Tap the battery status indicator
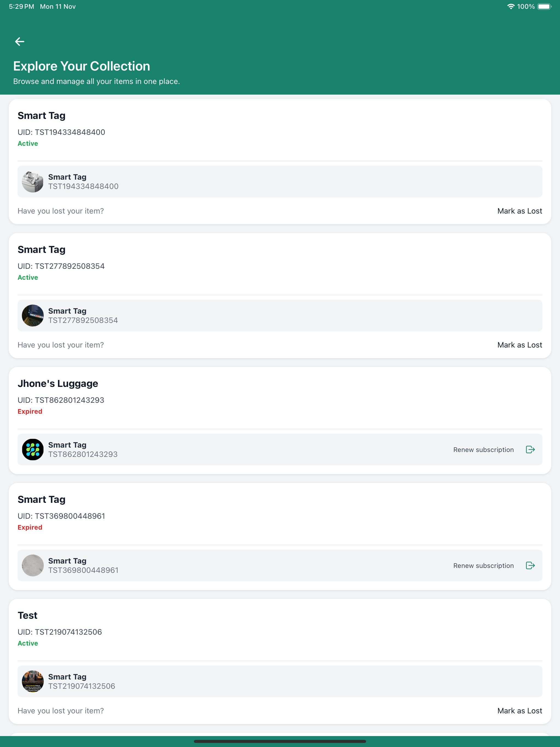Image resolution: width=560 pixels, height=747 pixels. pos(544,6)
